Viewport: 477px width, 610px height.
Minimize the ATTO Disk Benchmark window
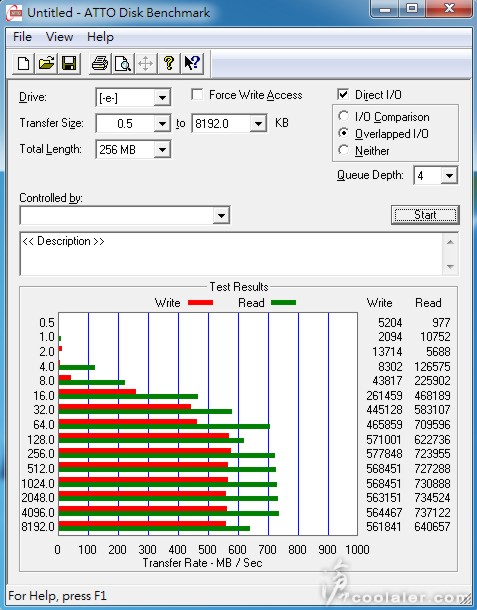click(385, 8)
